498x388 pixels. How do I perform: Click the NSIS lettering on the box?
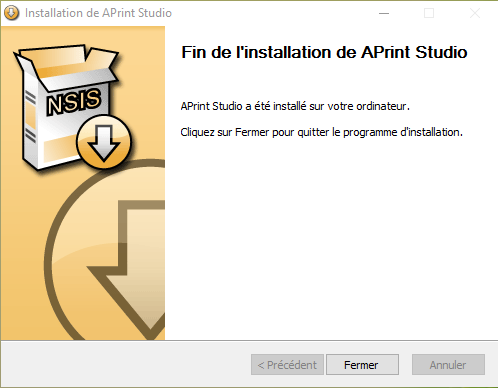tap(73, 102)
